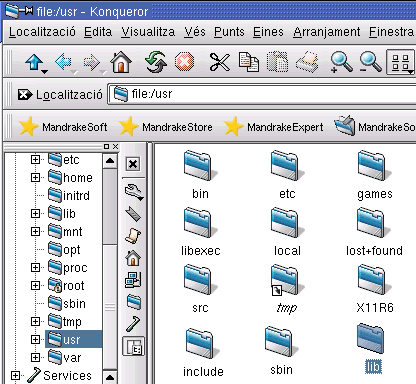Expand the root tree node
Screen dimensions: 416x384
point(35,285)
